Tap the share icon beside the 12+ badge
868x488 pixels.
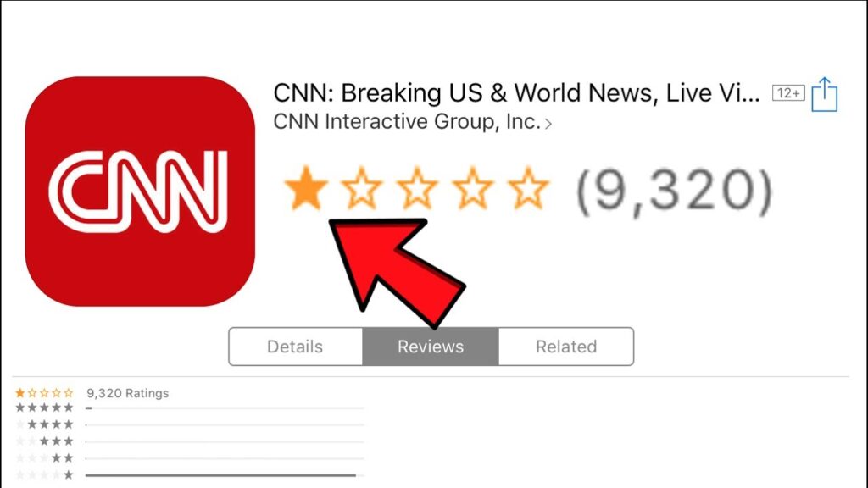(824, 95)
